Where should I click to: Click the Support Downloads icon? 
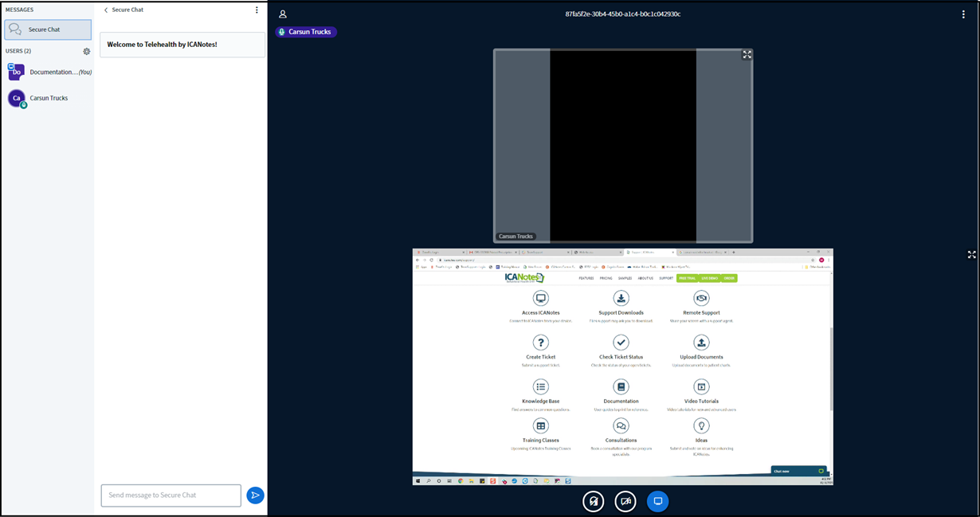pos(621,298)
